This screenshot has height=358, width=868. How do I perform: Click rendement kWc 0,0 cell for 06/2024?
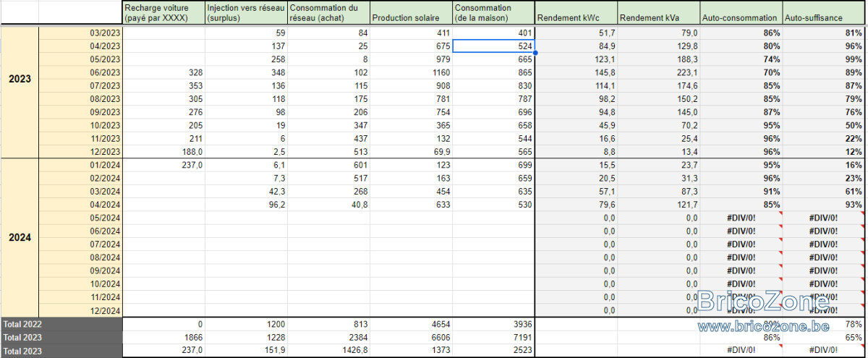(x=576, y=231)
